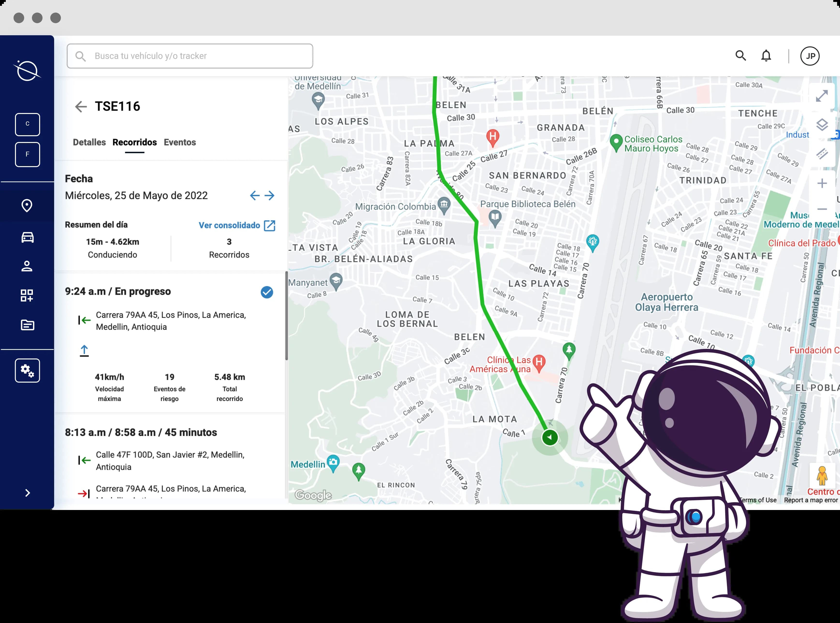
Task: Open the settings gears icon
Action: [x=27, y=370]
